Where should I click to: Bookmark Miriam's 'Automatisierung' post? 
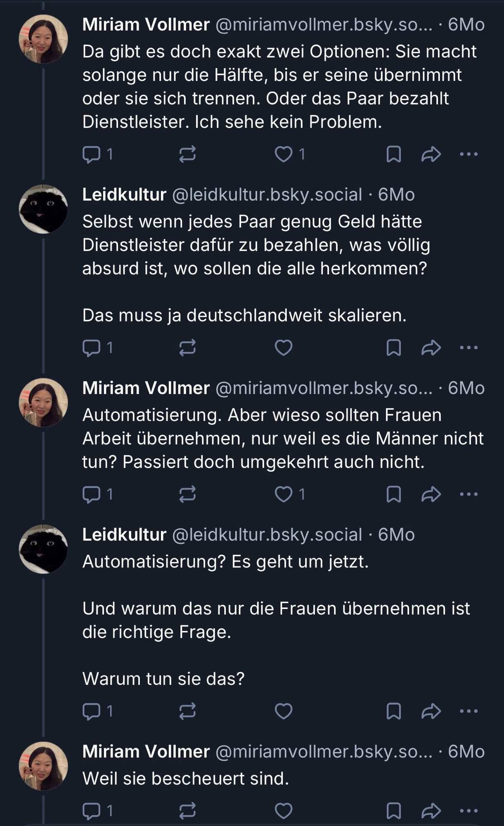[x=393, y=494]
